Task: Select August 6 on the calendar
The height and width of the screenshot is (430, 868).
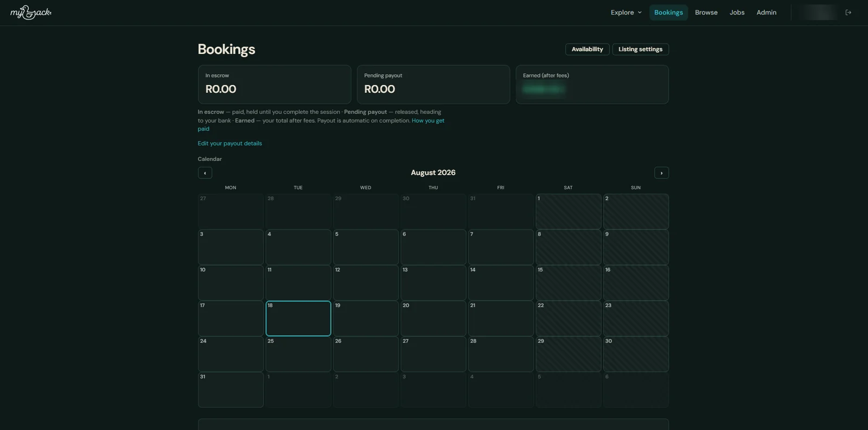Action: 433,248
